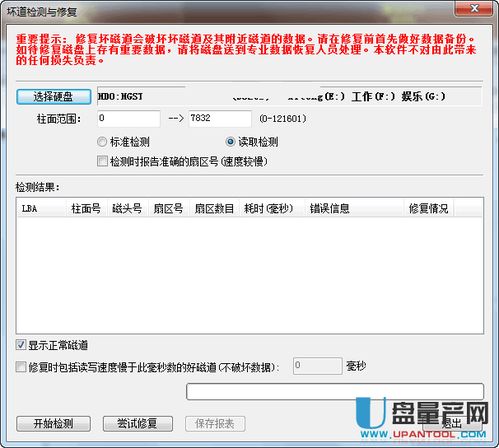Click the cylinder range end field 7832
The height and width of the screenshot is (448, 499).
pyautogui.click(x=220, y=119)
